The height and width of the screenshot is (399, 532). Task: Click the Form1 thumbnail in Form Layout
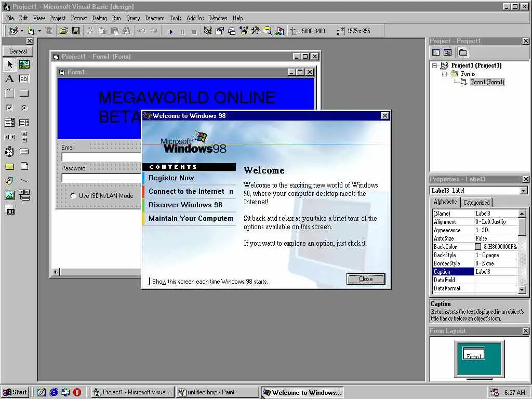coord(474,354)
